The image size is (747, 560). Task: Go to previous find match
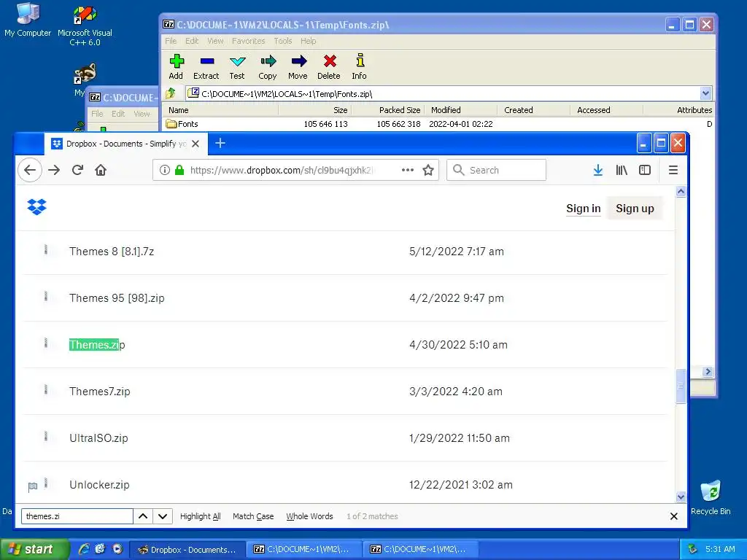click(x=143, y=516)
